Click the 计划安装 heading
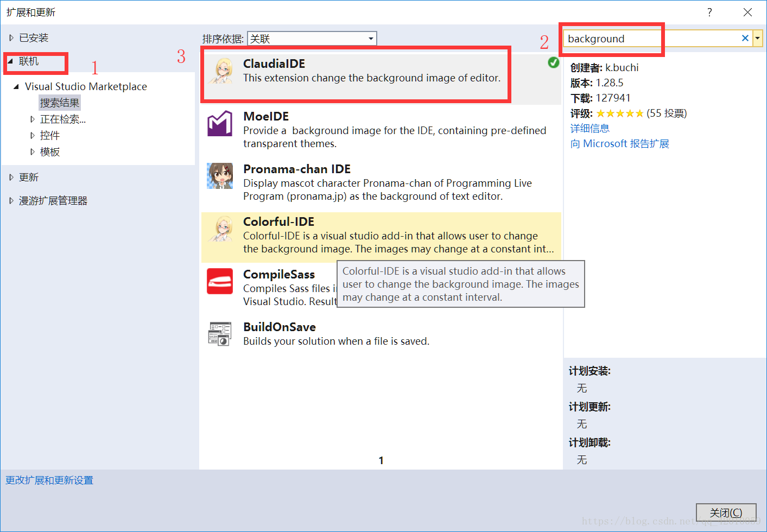Viewport: 767px width, 532px height. 589,371
